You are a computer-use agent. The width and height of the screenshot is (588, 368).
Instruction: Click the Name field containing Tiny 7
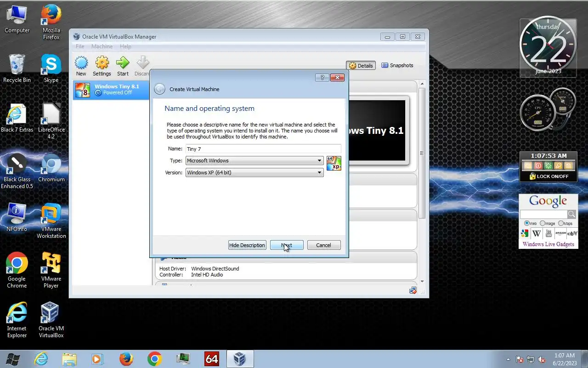click(x=263, y=149)
